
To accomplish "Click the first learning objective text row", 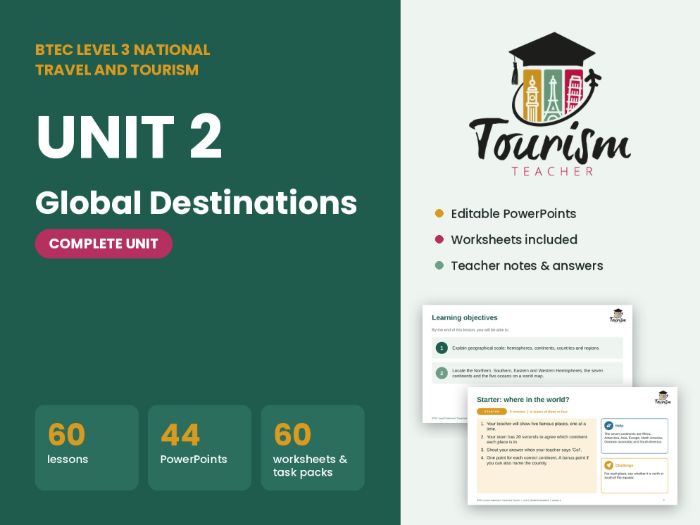I will 527,348.
